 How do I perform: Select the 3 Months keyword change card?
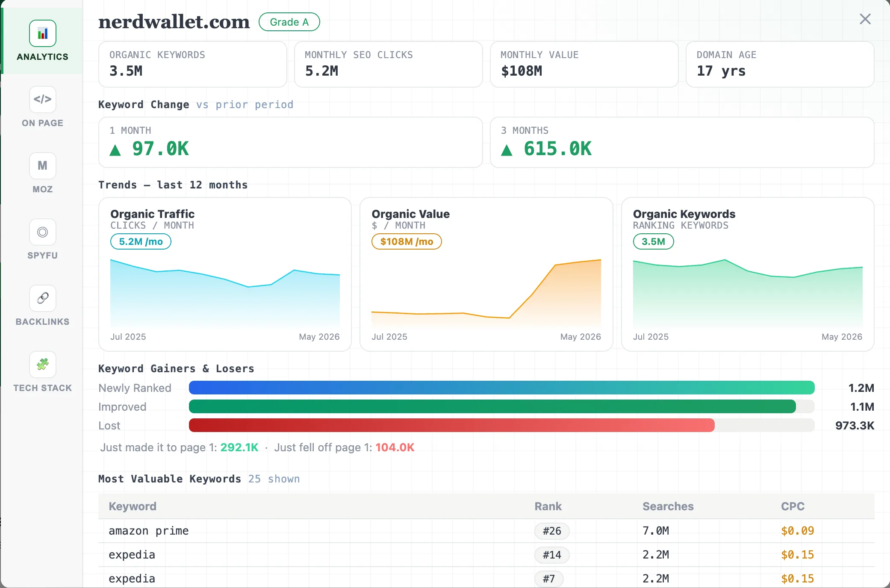coord(682,142)
